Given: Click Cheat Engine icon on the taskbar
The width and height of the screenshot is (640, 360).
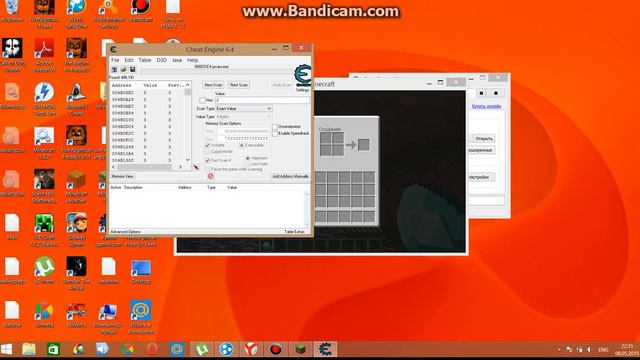Looking at the screenshot, I should pos(325,349).
